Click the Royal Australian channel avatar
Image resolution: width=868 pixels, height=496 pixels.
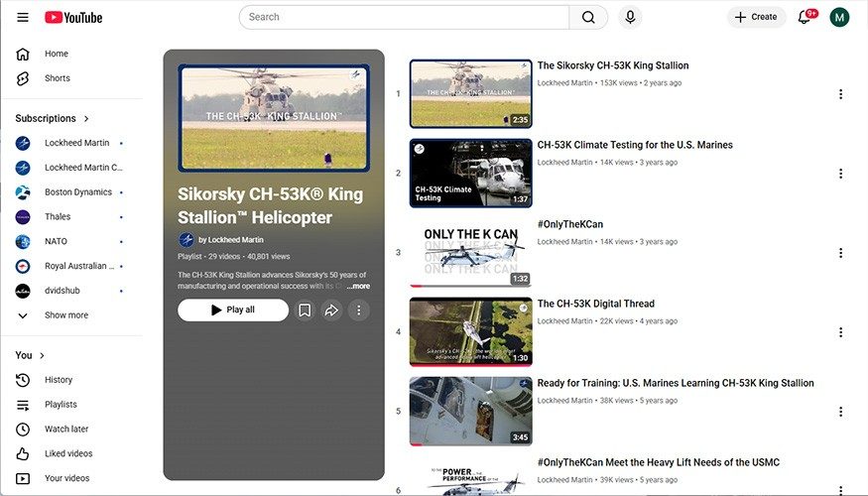point(23,266)
